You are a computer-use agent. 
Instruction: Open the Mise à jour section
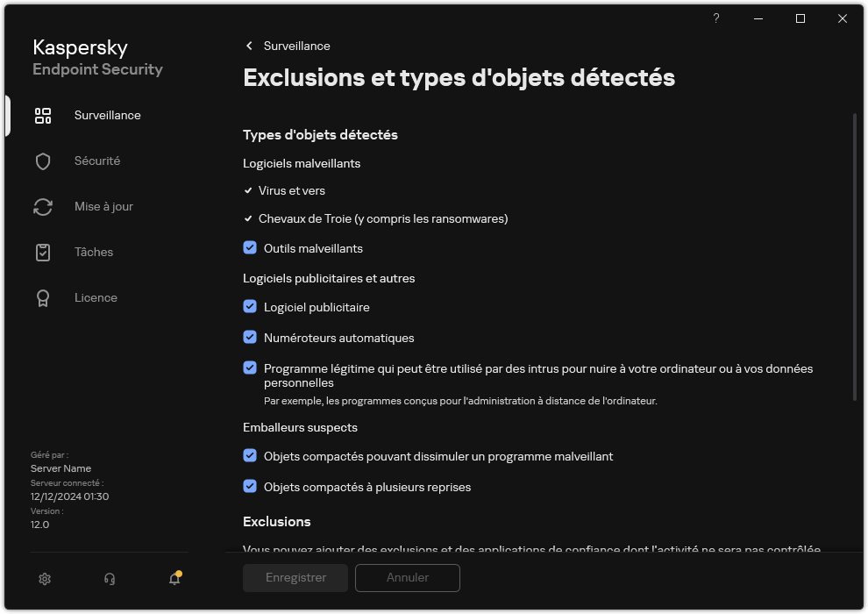[103, 206]
